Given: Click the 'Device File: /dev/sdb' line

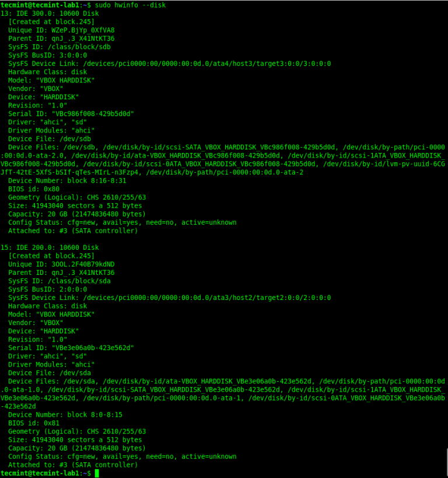Looking at the screenshot, I should click(x=50, y=139).
